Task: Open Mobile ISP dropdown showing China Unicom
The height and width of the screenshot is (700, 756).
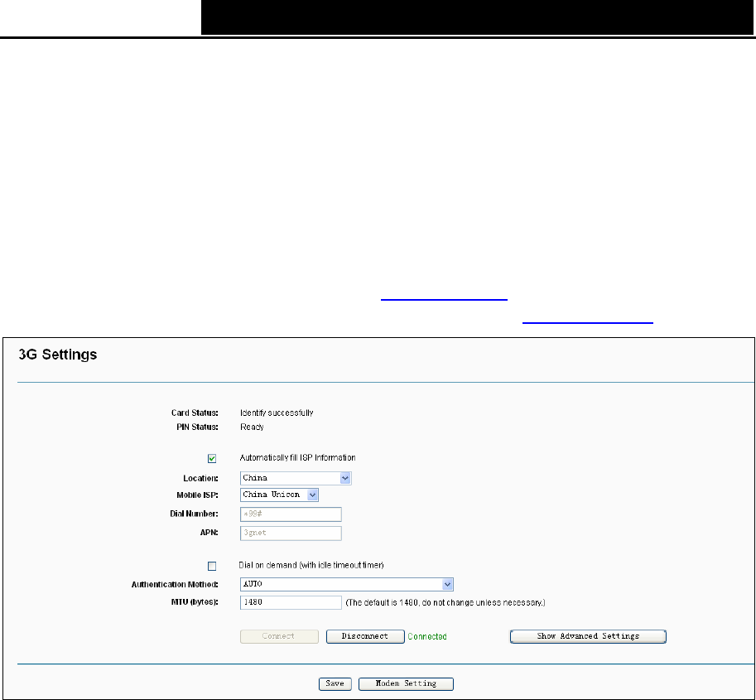Action: pyautogui.click(x=279, y=495)
